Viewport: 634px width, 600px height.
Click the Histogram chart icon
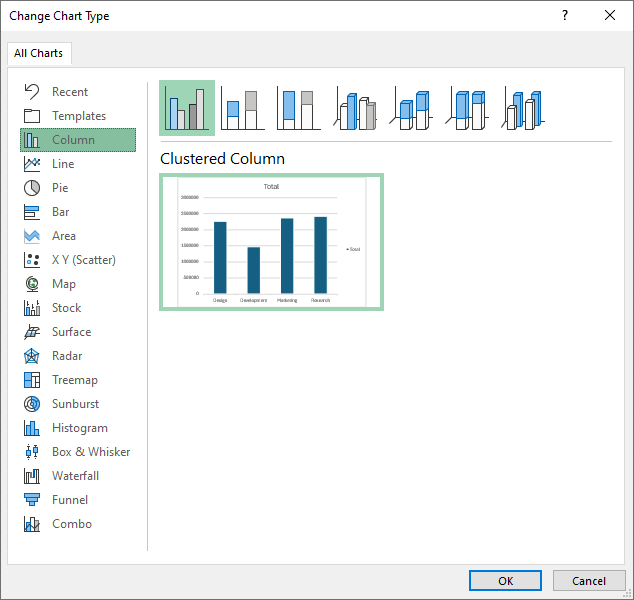(32, 428)
